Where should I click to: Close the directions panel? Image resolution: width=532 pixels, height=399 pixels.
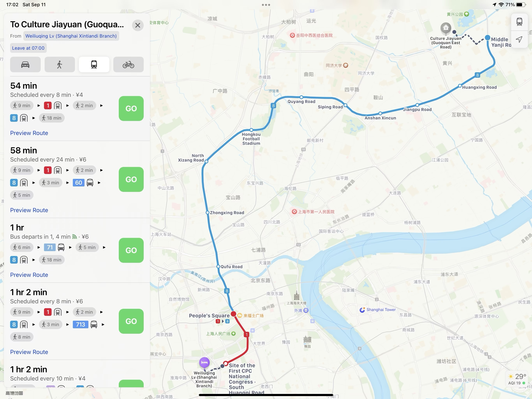(138, 25)
